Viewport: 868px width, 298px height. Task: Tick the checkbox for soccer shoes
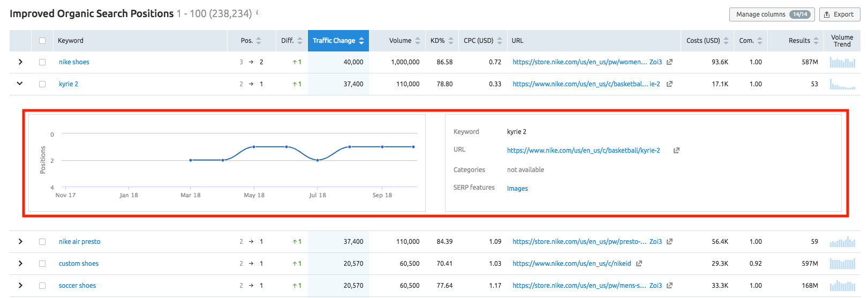click(x=42, y=286)
